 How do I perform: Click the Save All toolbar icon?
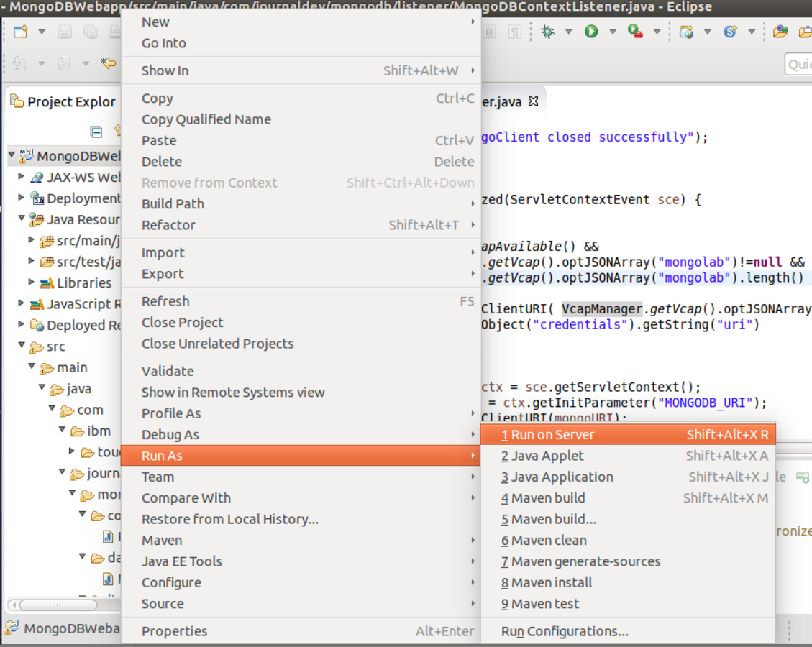91,32
